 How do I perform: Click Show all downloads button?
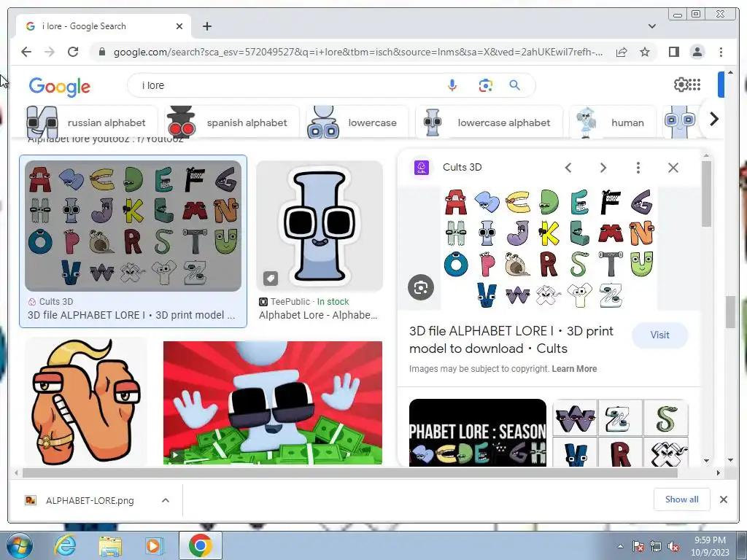pos(682,499)
